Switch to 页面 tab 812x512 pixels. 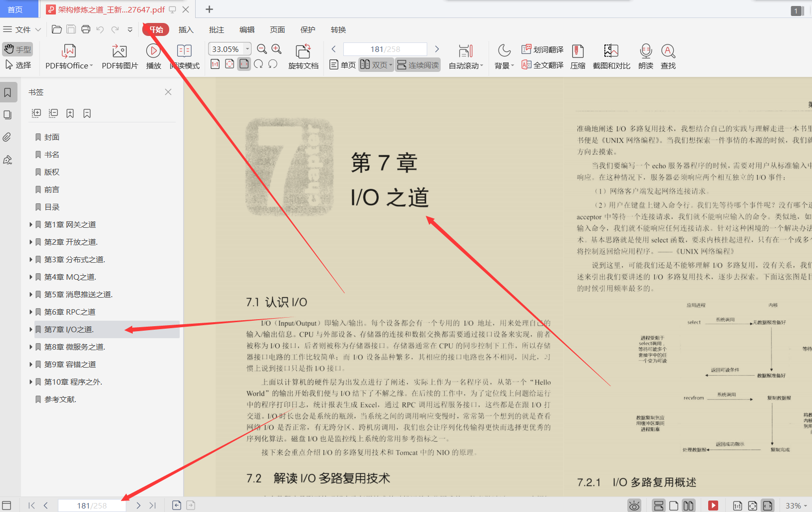[x=277, y=30]
